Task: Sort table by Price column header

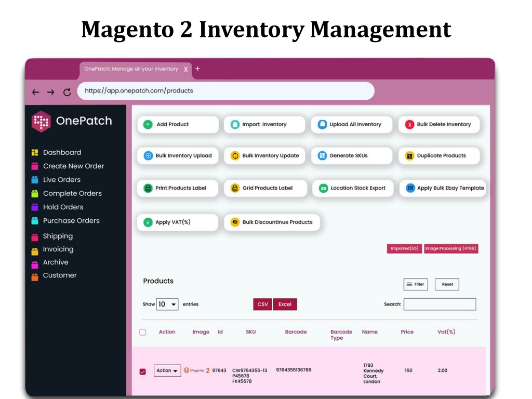Action: coord(407,332)
